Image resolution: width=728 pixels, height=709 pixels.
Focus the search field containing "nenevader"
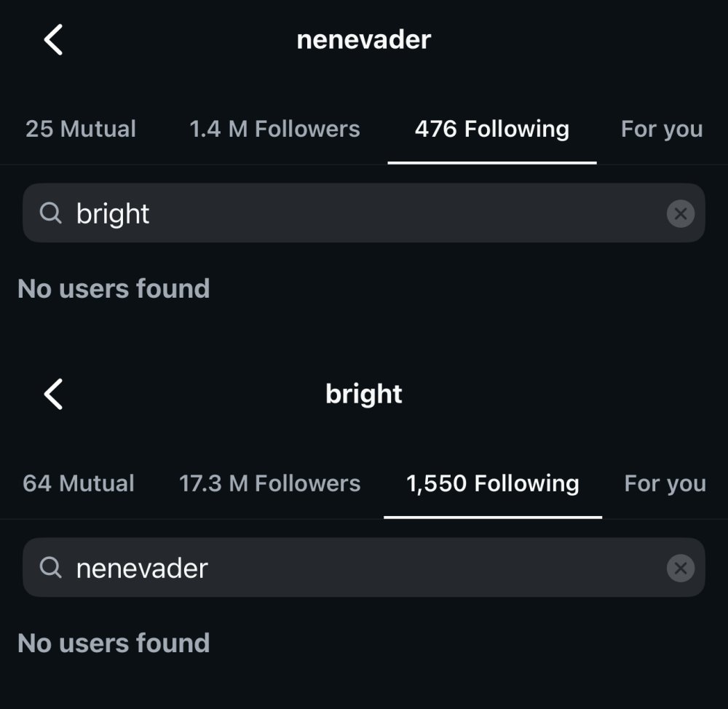(x=364, y=568)
